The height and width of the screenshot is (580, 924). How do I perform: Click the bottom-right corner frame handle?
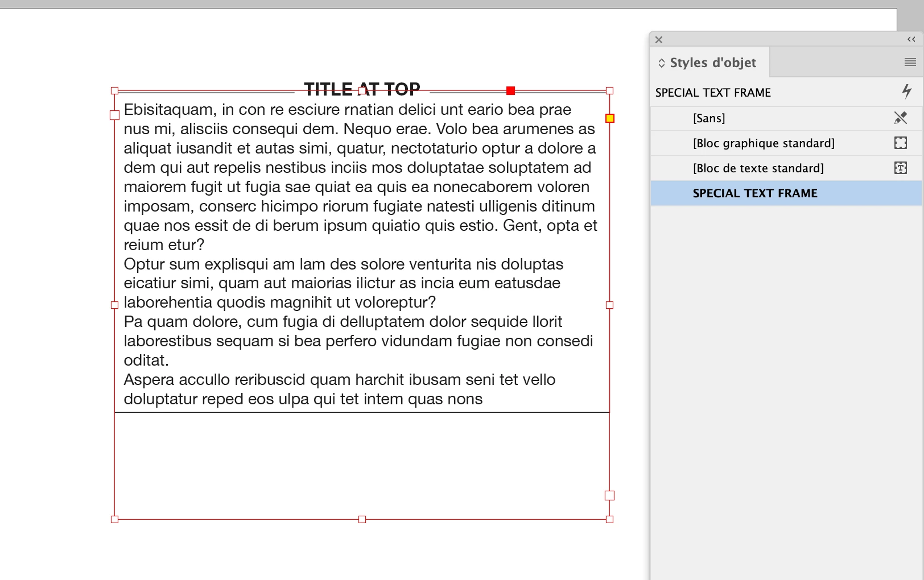pos(610,519)
